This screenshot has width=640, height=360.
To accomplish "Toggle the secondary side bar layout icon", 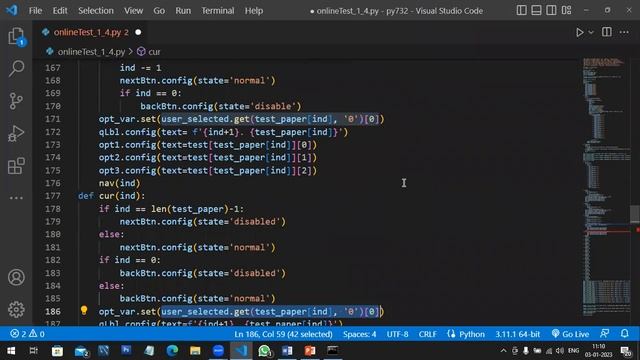I will point(551,10).
